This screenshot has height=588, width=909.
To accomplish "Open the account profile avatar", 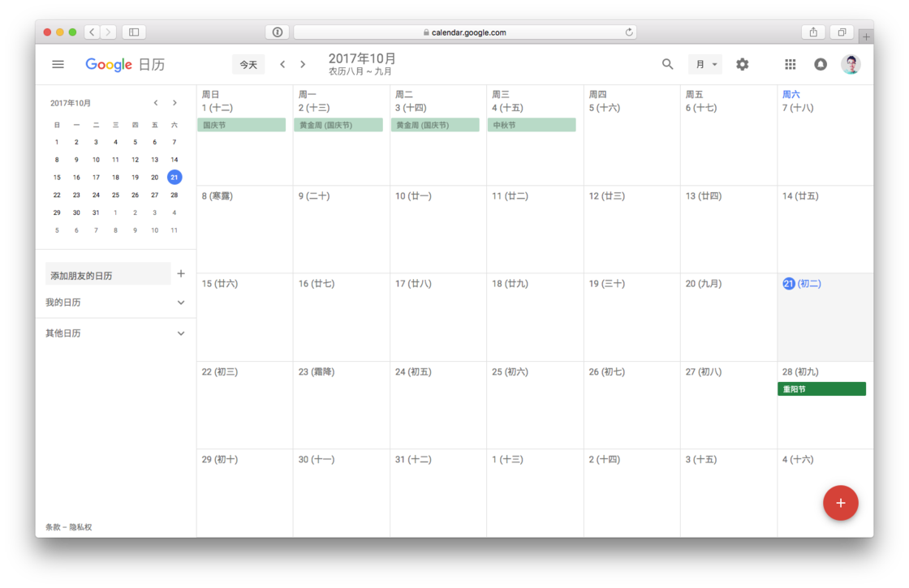I will [851, 64].
